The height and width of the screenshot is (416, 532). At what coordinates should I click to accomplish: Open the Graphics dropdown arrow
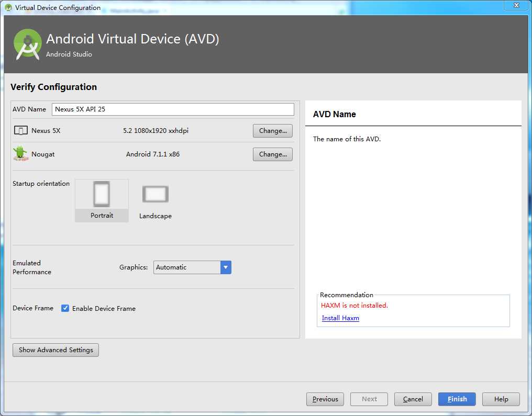(x=226, y=267)
